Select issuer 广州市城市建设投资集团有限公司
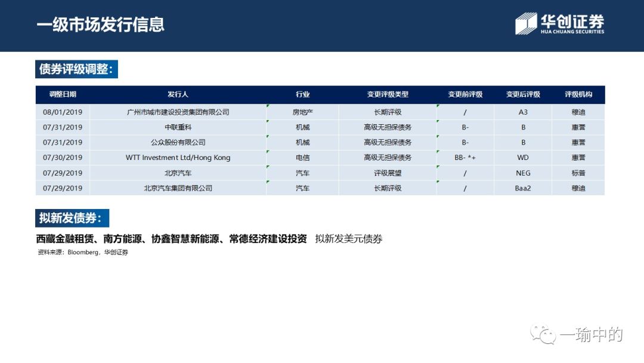The width and height of the screenshot is (644, 363). (x=178, y=112)
